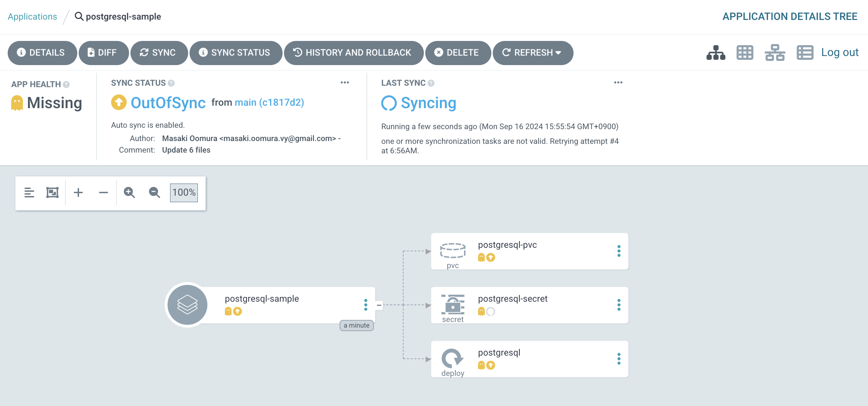
Task: Collapse children of the postgresql-sample node
Action: click(379, 305)
